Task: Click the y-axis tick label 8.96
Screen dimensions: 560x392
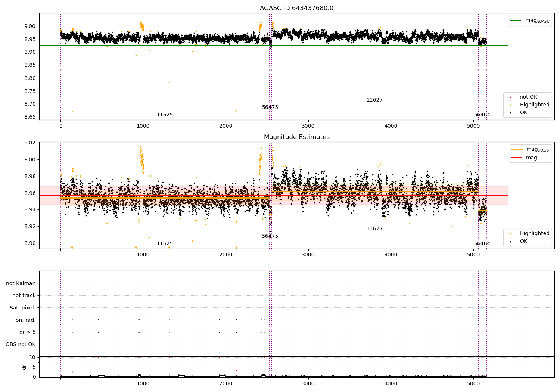Action: coord(29,193)
